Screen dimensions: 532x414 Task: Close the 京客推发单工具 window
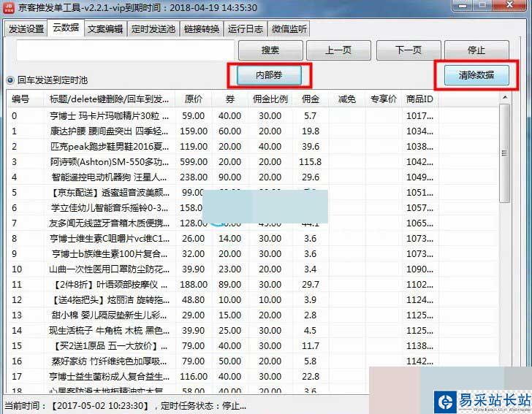point(509,5)
